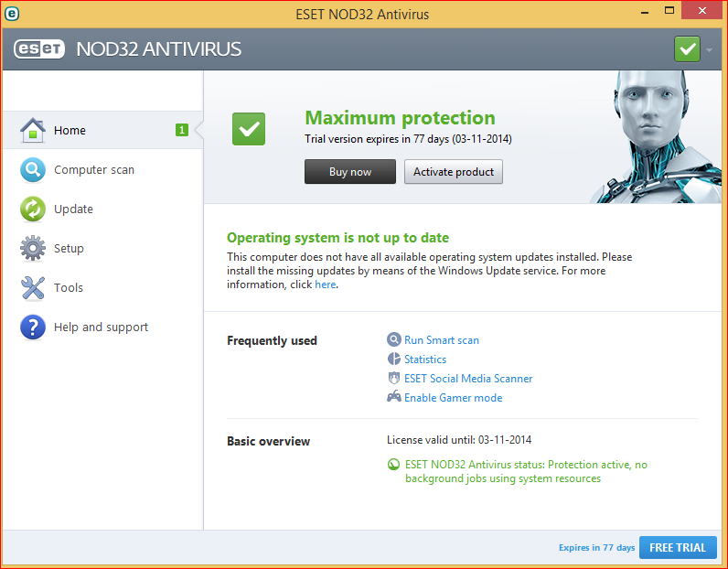Click the green protection status icon in header

[x=687, y=48]
